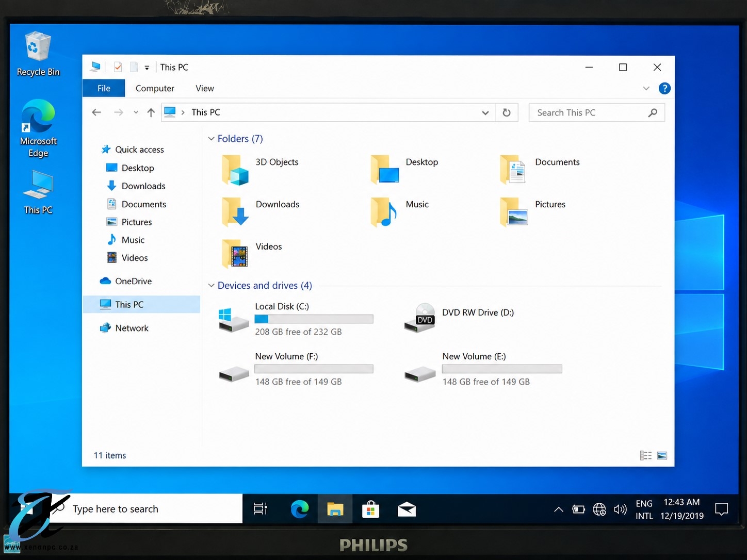The image size is (747, 560).
Task: Select Microsoft Edge desktop shortcut
Action: click(x=38, y=128)
